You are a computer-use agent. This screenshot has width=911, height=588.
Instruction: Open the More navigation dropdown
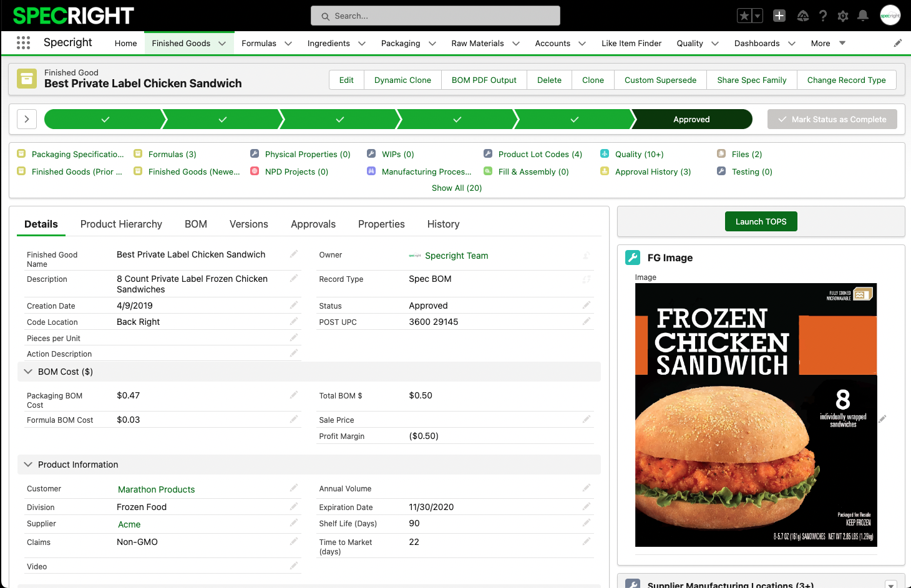pyautogui.click(x=828, y=44)
